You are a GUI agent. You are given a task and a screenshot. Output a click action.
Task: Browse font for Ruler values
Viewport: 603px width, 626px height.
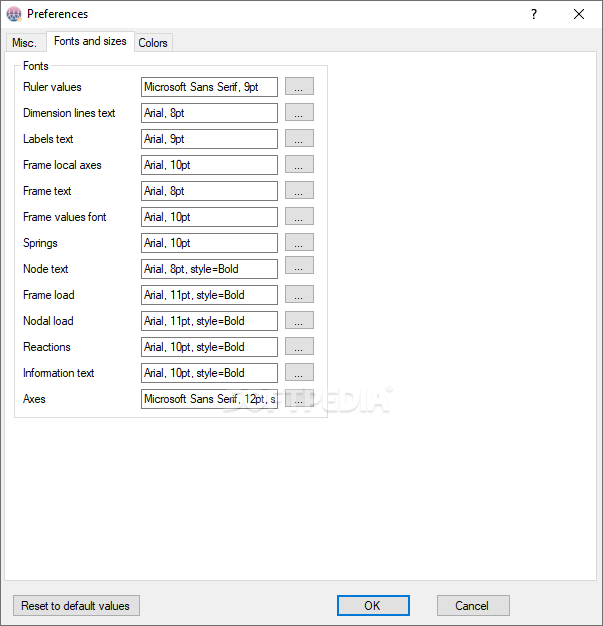click(299, 87)
